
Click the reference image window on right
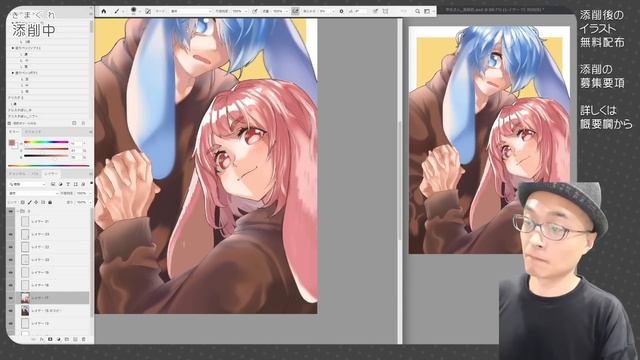489,140
